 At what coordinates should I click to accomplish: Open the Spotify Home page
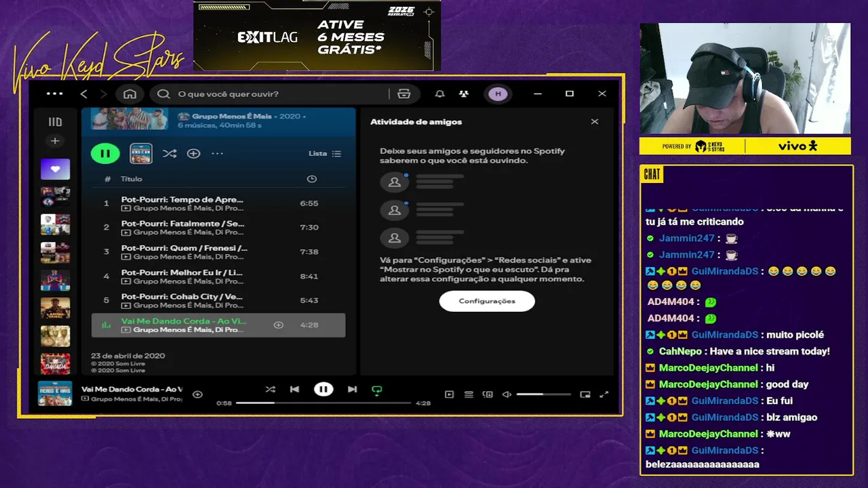130,94
